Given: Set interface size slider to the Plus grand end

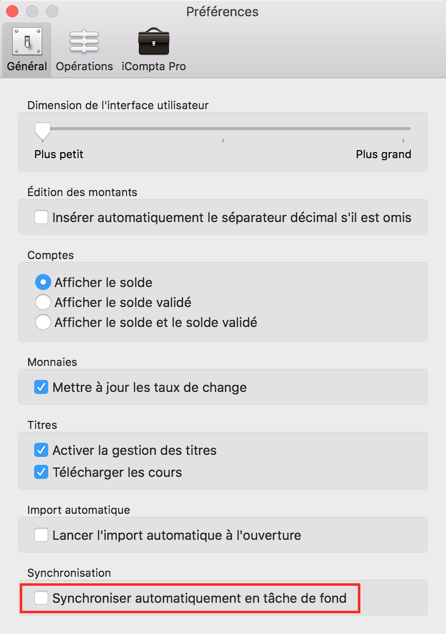Looking at the screenshot, I should (403, 129).
